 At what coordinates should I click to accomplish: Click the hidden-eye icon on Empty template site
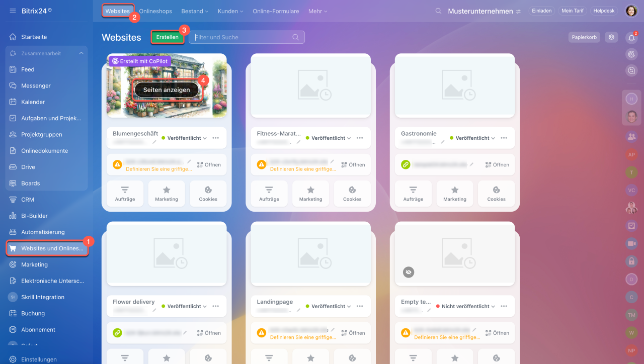coord(408,272)
